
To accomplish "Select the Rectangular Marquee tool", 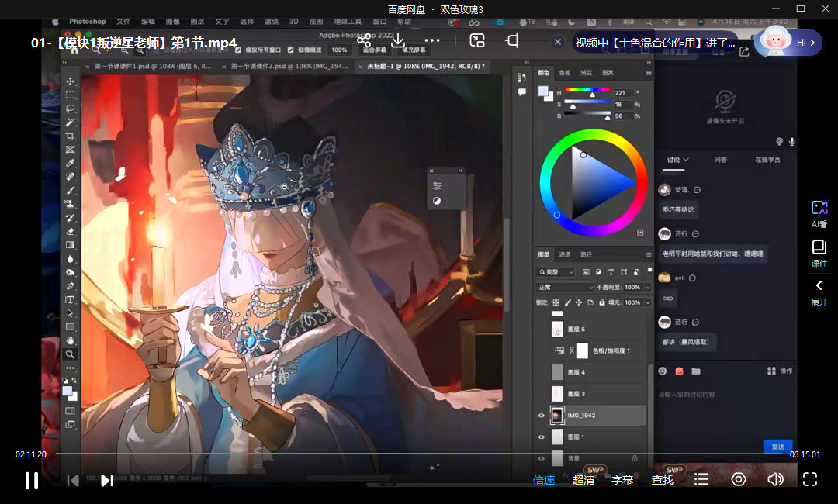I will click(x=70, y=95).
